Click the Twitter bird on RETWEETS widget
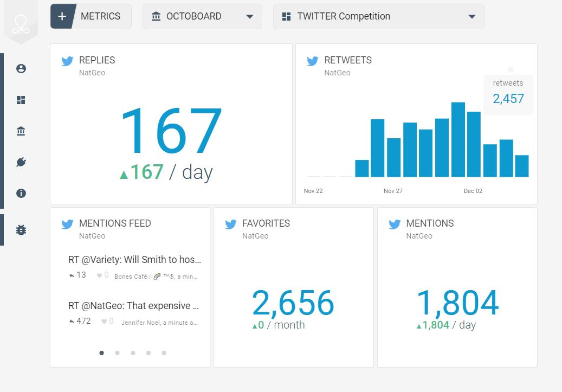The height and width of the screenshot is (392, 562). point(313,61)
